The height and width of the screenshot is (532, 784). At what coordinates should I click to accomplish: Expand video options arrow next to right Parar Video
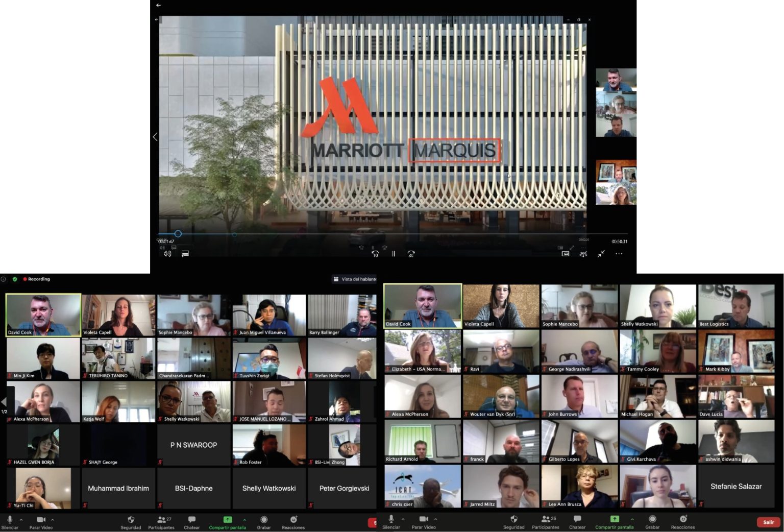435,519
